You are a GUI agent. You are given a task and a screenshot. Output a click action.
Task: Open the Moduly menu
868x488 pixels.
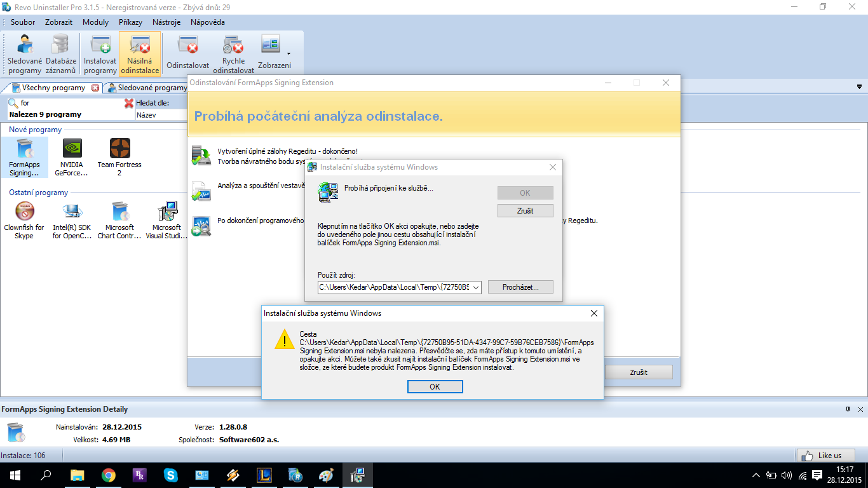[95, 22]
